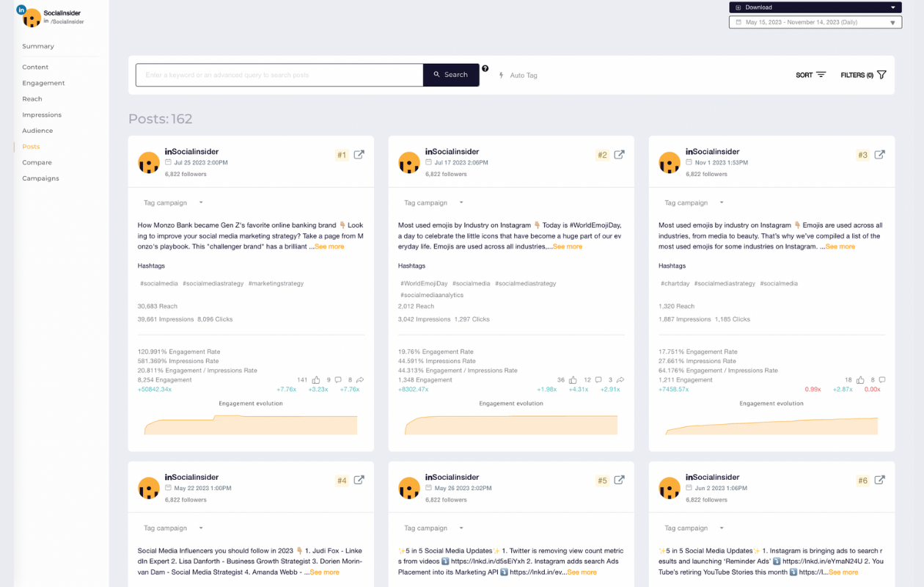Click the avatar on post #3 card
Viewport: 924px width, 587px height.
tap(670, 163)
